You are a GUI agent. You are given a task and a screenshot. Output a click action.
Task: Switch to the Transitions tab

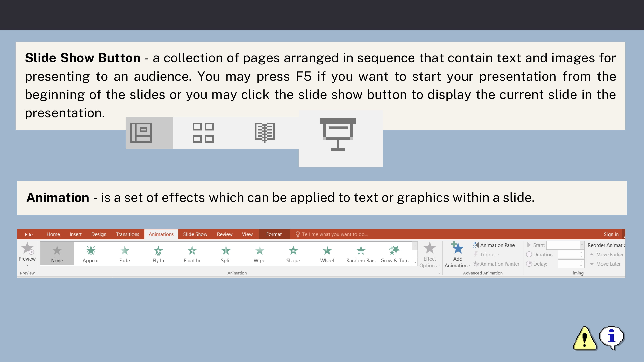128,234
